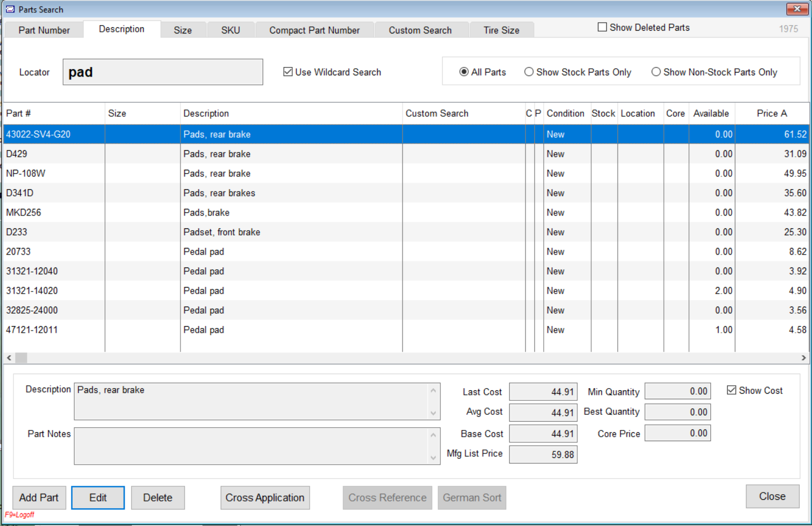The width and height of the screenshot is (812, 526).
Task: Click the right arrow of horizontal scrollbar
Action: [x=803, y=357]
